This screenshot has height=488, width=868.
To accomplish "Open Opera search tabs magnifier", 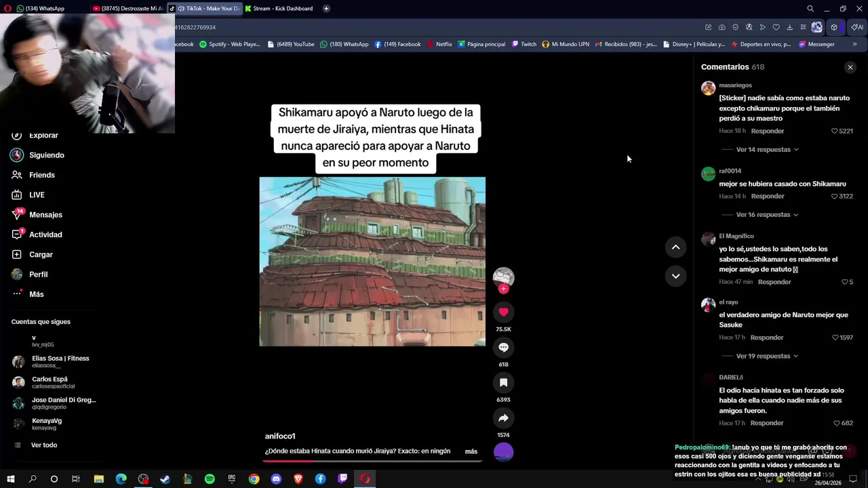I will tap(810, 9).
